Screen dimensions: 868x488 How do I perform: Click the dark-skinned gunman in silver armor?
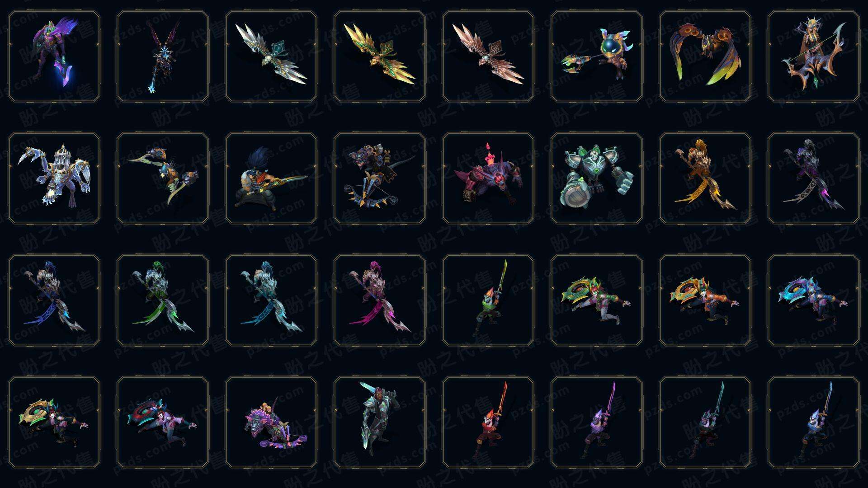[380, 422]
